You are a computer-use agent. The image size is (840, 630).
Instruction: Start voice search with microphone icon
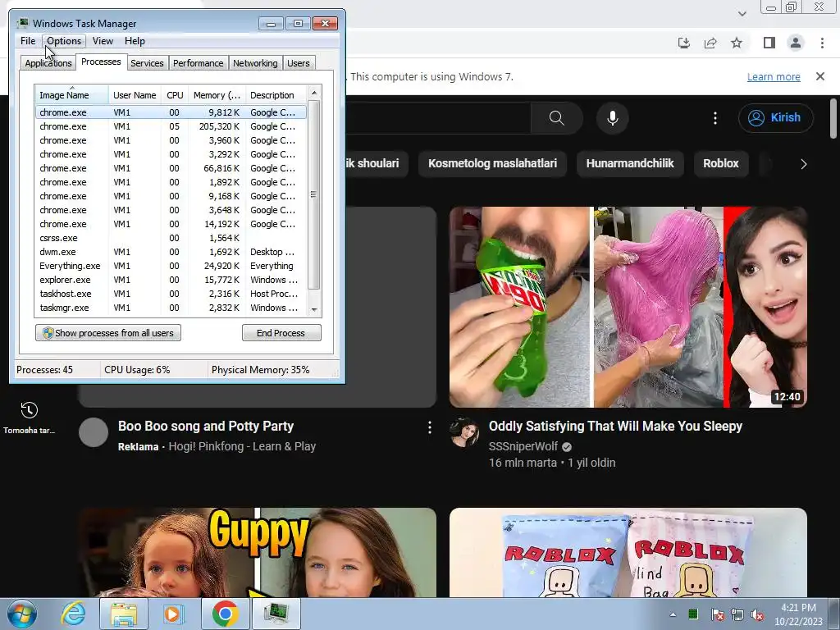point(612,118)
